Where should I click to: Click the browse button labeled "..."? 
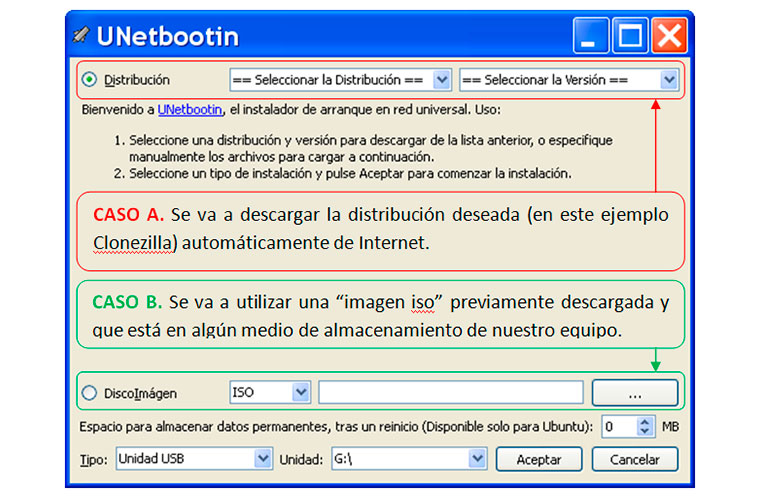(x=635, y=393)
